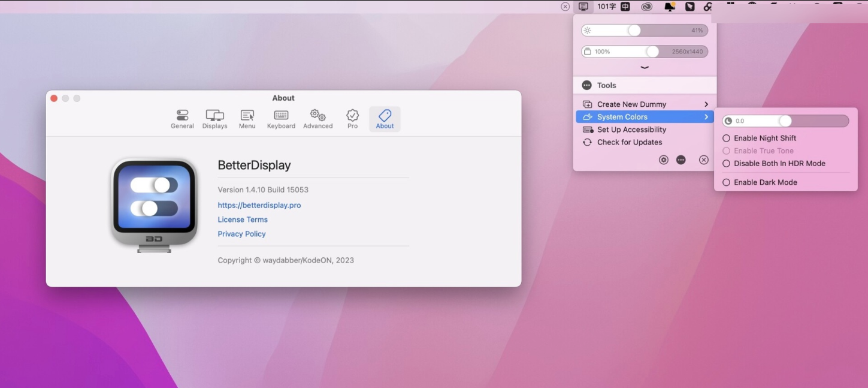Open the Menu settings section
Viewport: 868px width, 388px height.
(x=247, y=118)
